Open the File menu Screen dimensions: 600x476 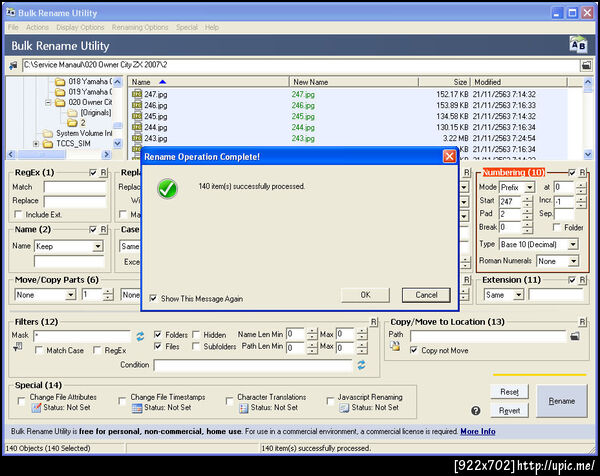tap(13, 27)
